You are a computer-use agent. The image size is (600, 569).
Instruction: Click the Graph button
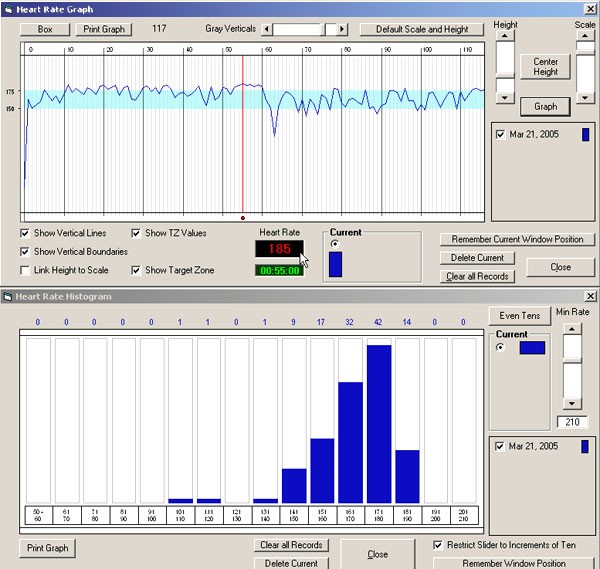545,106
